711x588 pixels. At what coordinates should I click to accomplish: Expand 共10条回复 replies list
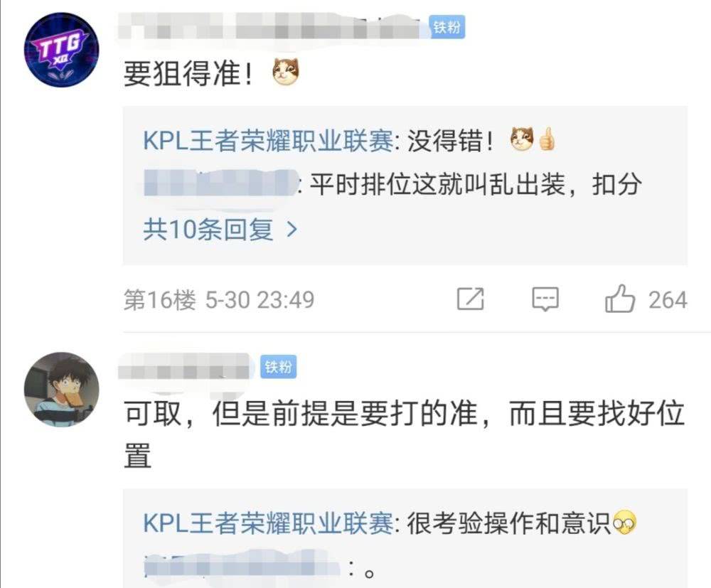[220, 230]
